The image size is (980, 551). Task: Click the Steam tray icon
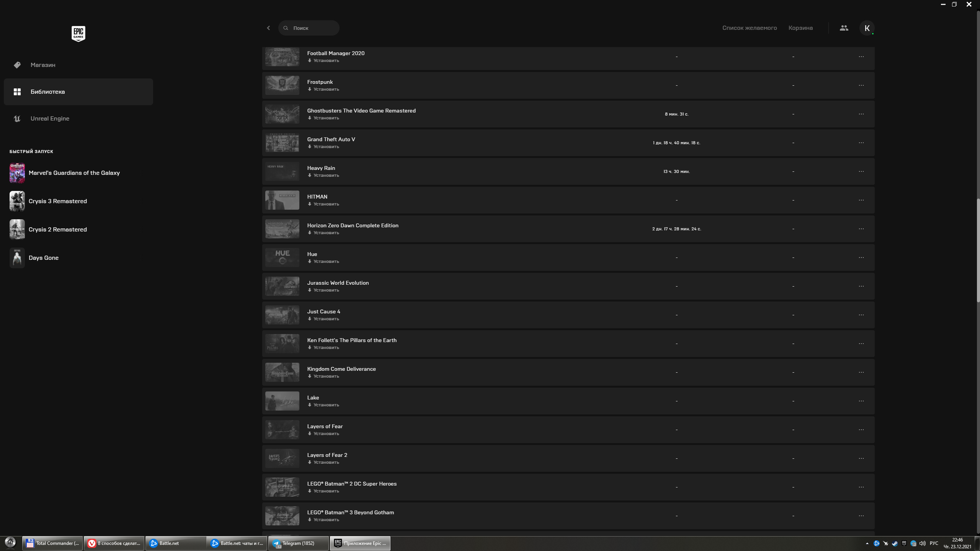[x=895, y=543]
